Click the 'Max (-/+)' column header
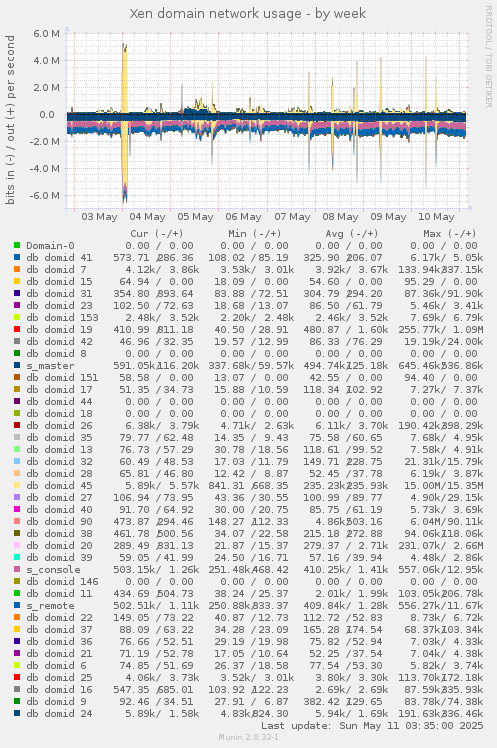The width and height of the screenshot is (497, 748). pos(450,234)
